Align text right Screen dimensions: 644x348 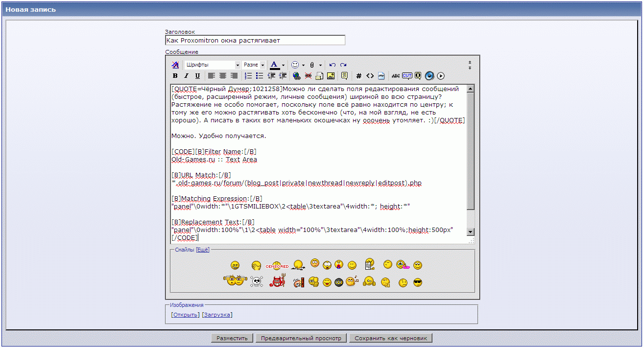coord(234,76)
